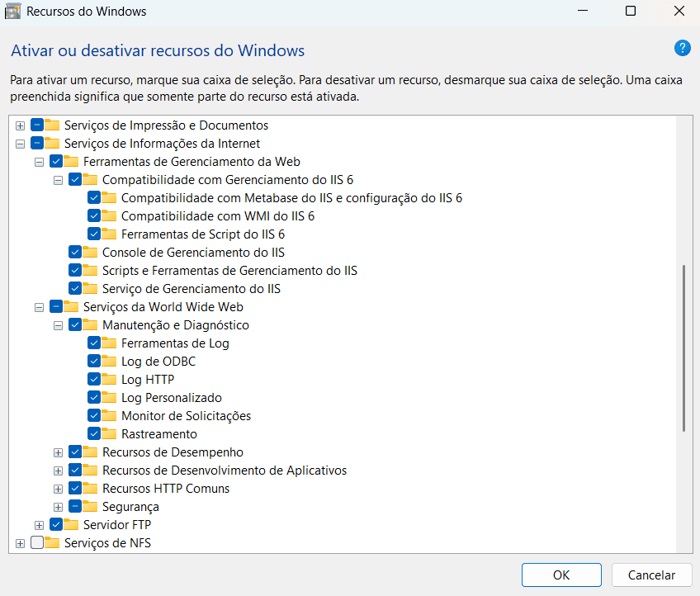Expand Serviços de Impressão e Documentos node

point(20,125)
